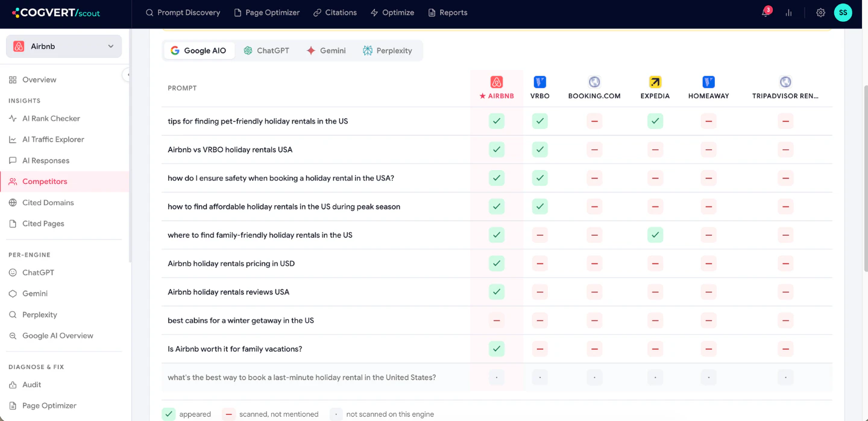Collapse the sidebar using the arrow handle
This screenshot has width=868, height=421.
[127, 75]
